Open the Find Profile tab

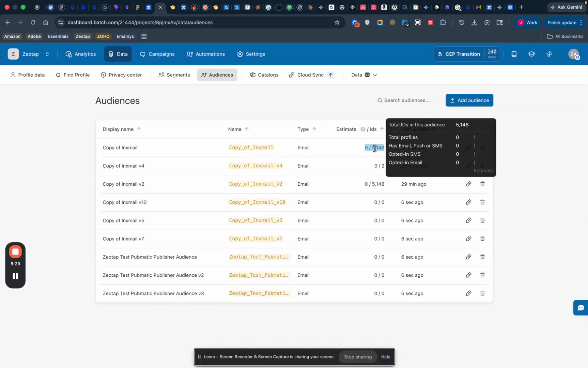pos(73,75)
